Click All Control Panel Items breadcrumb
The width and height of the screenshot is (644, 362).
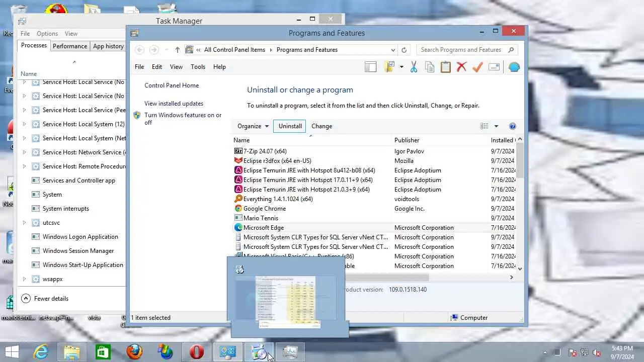(234, 50)
